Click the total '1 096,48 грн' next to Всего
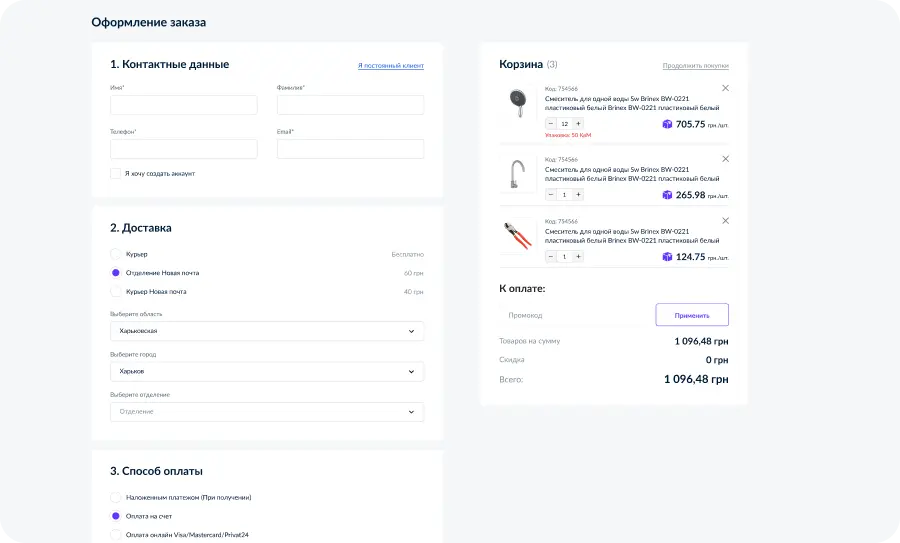 click(696, 379)
